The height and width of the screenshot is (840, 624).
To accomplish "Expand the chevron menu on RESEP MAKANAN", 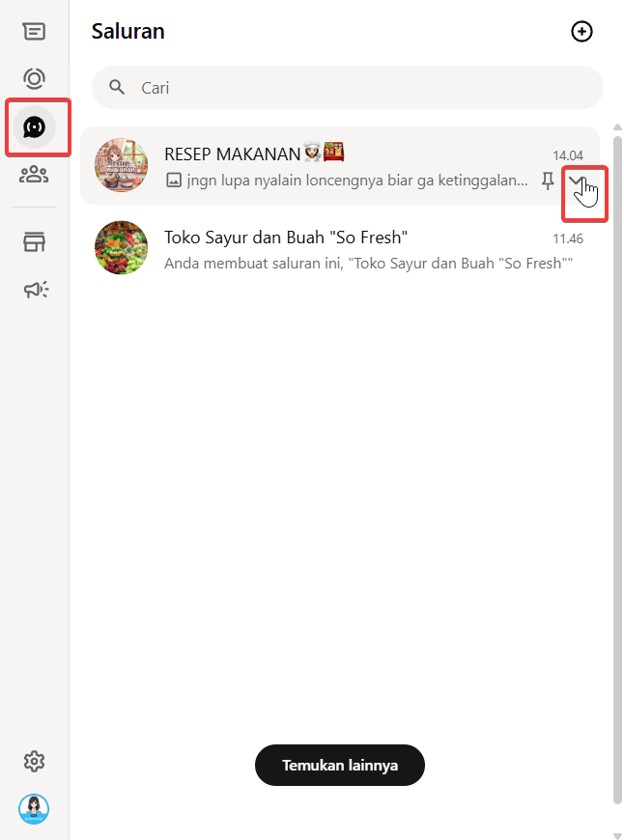I will pyautogui.click(x=577, y=181).
